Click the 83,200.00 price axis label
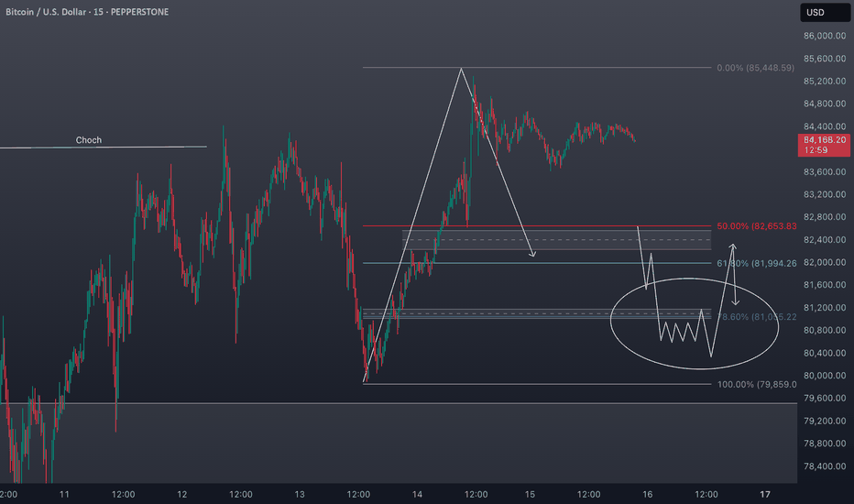This screenshot has width=854, height=504. click(825, 194)
